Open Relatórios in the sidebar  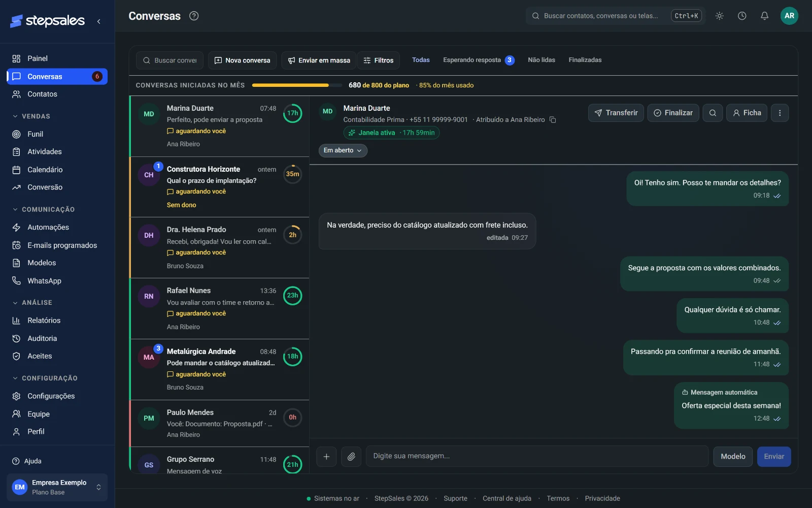[x=57, y=321]
